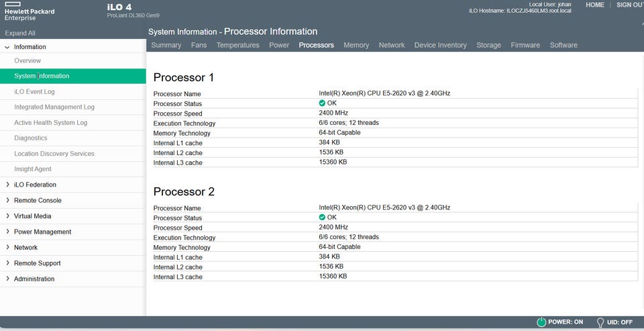Click Processor 2 '64-bit Capable' value
The image size is (644, 331).
pos(339,246)
